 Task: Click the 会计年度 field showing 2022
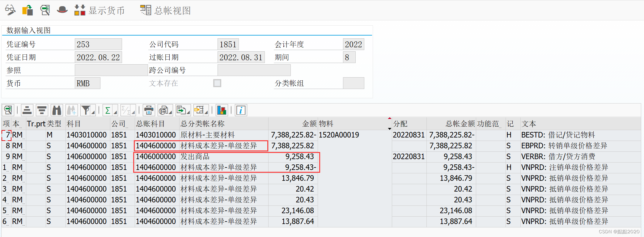coord(354,44)
